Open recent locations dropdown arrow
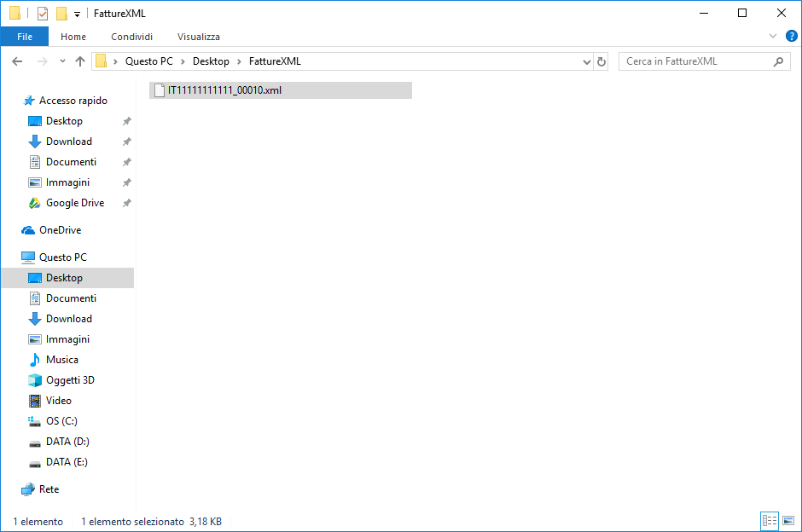Image resolution: width=802 pixels, height=532 pixels. (62, 61)
